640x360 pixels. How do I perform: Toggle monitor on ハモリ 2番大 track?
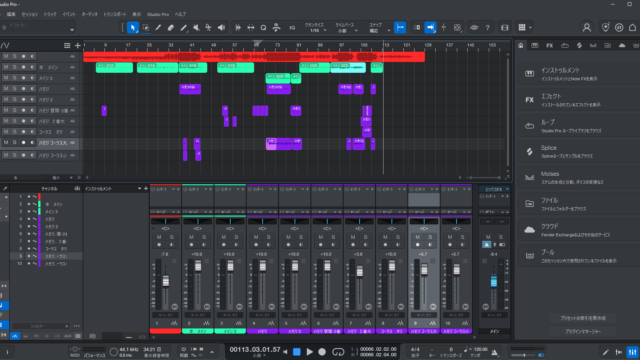[x=32, y=121]
